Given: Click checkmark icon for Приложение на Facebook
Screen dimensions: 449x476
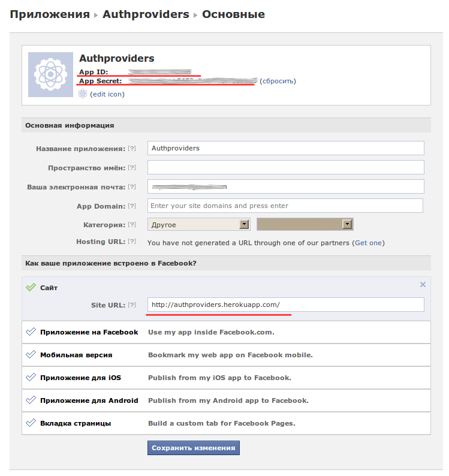Looking at the screenshot, I should pyautogui.click(x=31, y=332).
